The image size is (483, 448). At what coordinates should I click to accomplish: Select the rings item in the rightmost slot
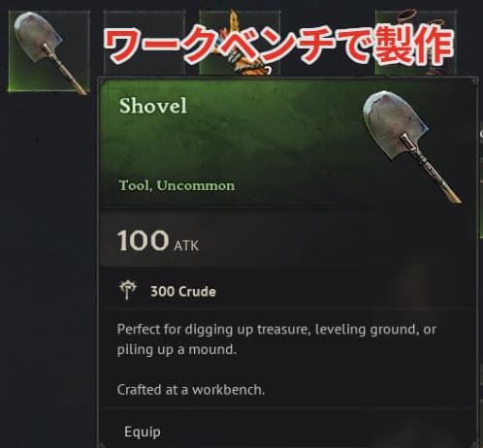coord(416,44)
